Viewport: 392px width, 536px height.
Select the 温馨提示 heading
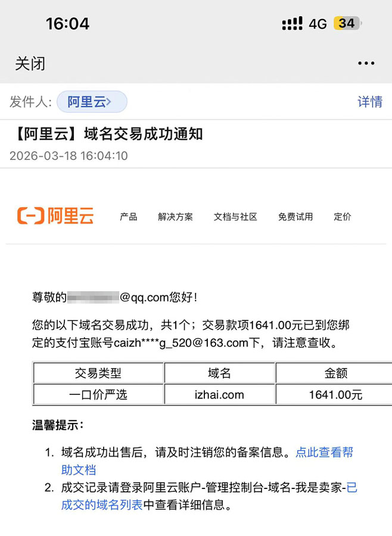click(57, 425)
